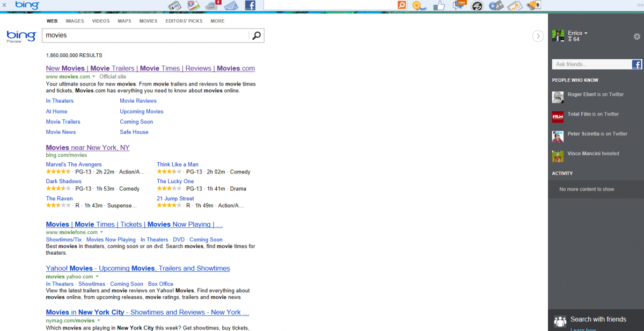Click the magnifier in the Bing search box
This screenshot has height=331, width=644.
(257, 35)
